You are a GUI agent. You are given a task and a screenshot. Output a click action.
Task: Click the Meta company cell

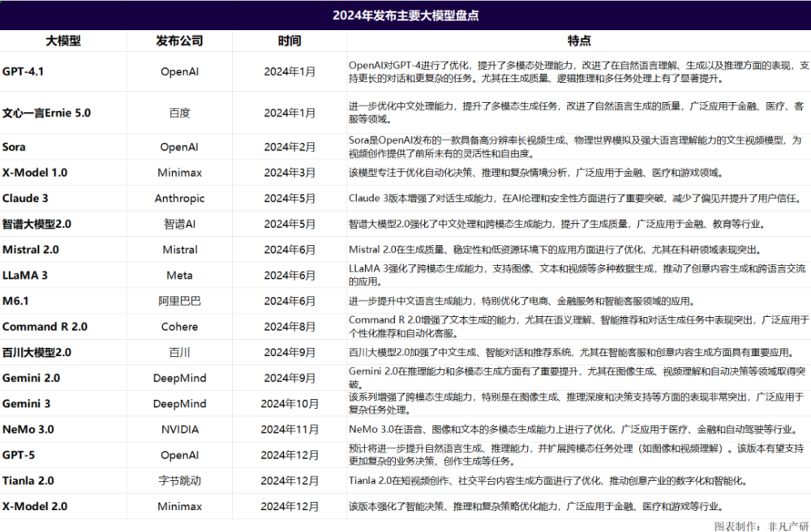(x=179, y=276)
